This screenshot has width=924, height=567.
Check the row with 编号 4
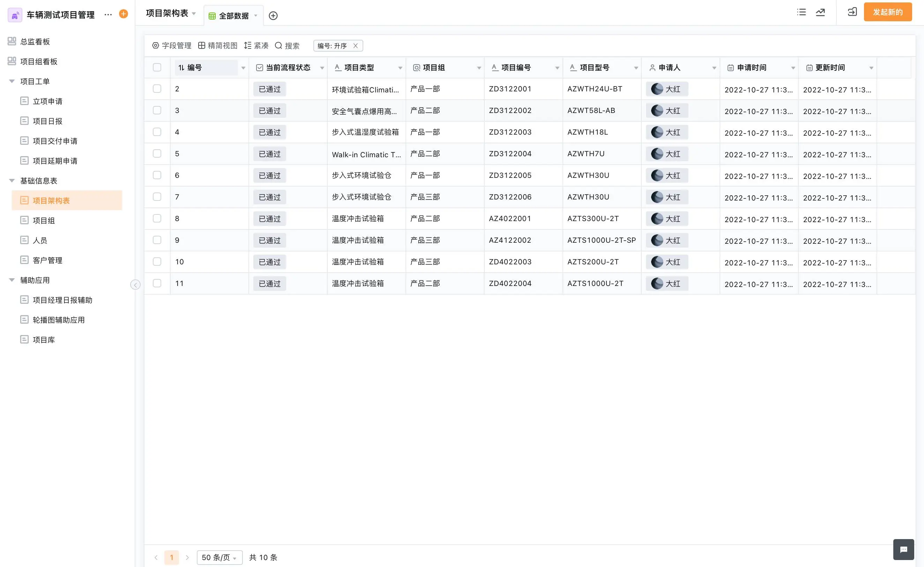point(157,132)
